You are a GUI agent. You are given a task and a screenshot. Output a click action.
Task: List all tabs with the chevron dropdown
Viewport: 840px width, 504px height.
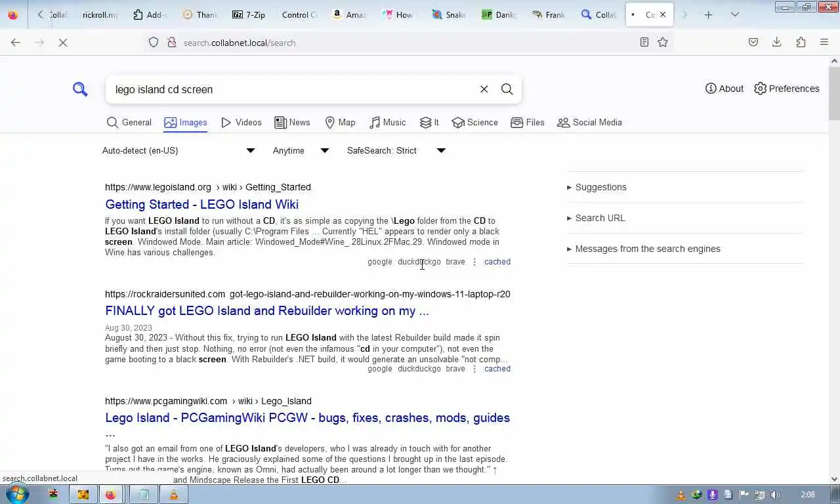click(734, 14)
